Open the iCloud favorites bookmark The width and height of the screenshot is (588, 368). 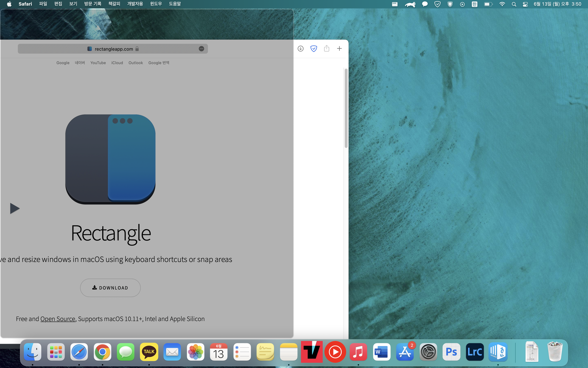[117, 63]
